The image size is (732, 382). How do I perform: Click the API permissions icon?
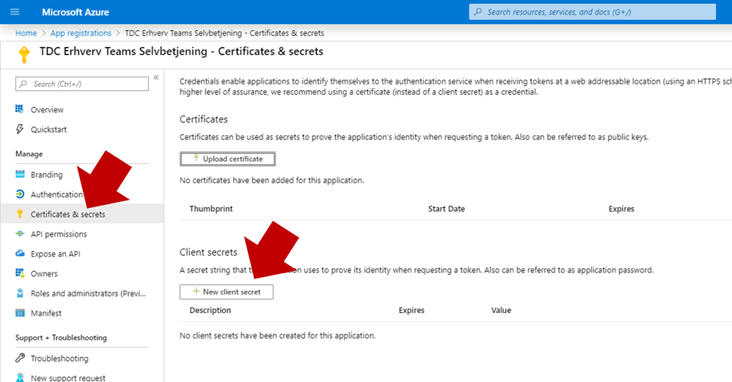pyautogui.click(x=20, y=233)
